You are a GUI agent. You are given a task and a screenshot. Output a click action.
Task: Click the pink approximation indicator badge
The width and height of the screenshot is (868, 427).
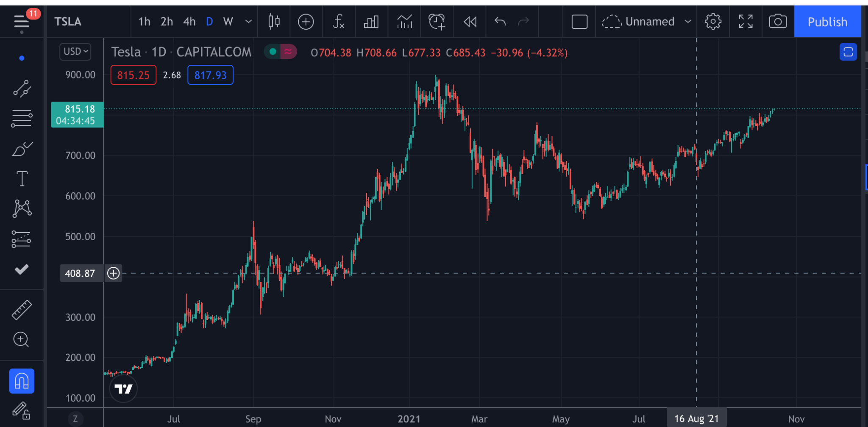(288, 52)
